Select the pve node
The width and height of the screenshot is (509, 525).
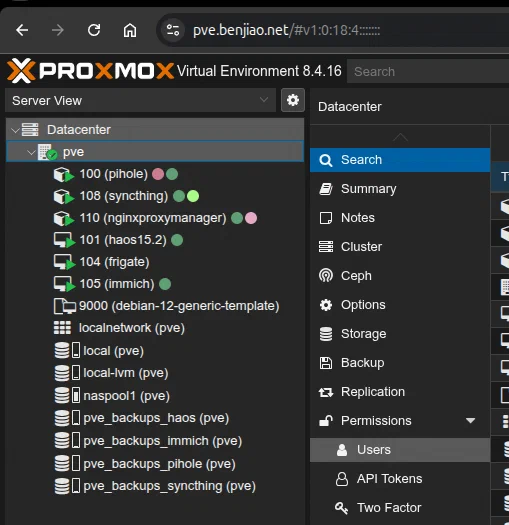pyautogui.click(x=155, y=152)
